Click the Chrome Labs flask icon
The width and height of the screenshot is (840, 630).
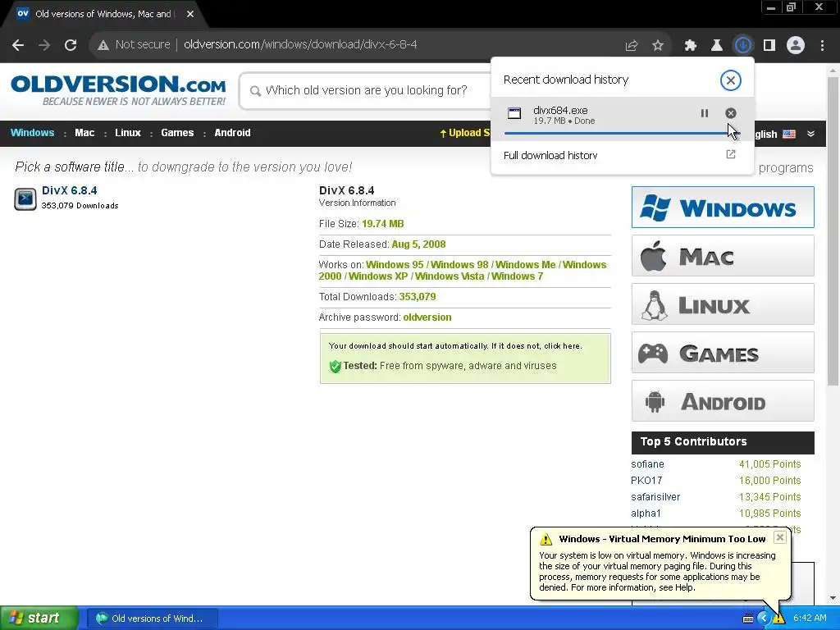point(717,46)
